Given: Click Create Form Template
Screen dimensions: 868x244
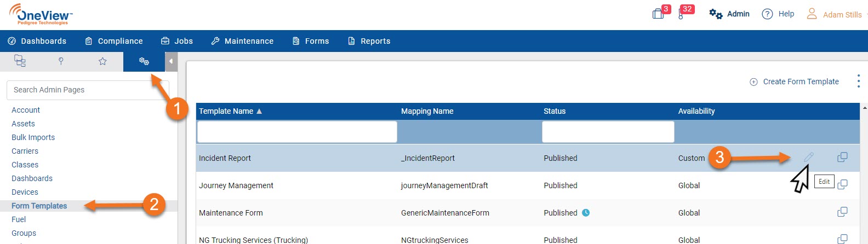Looking at the screenshot, I should (x=794, y=82).
